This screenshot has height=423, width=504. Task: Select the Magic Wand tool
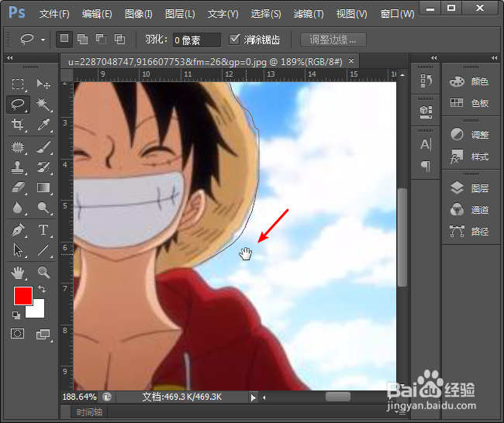pyautogui.click(x=43, y=105)
